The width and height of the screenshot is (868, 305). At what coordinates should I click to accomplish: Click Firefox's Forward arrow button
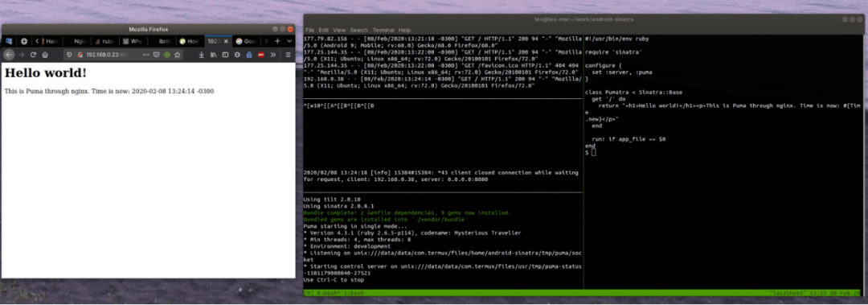click(x=21, y=55)
